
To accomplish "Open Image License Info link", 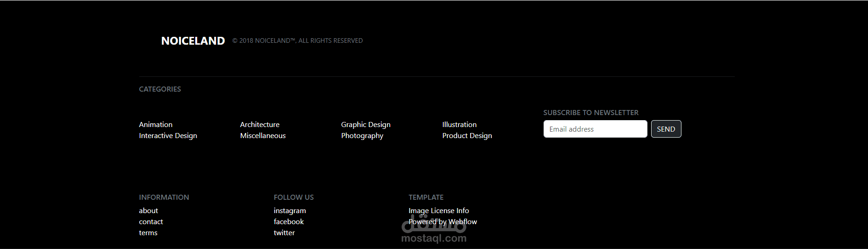I will coord(439,210).
